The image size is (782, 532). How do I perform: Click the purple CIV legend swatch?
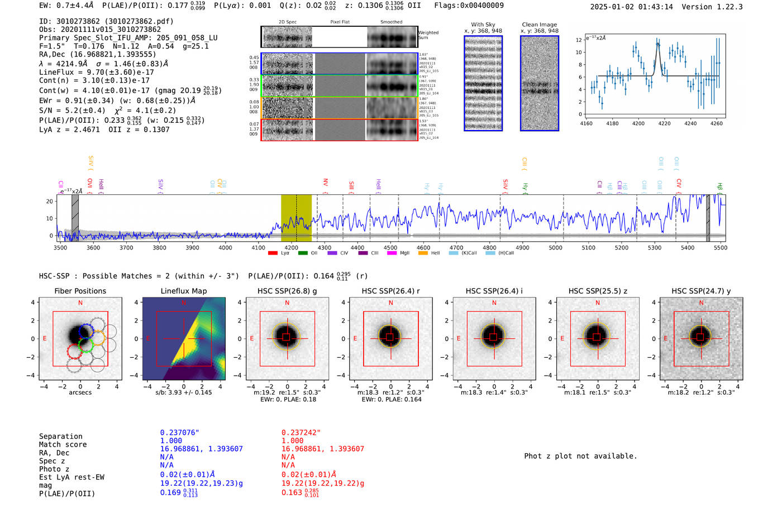[x=332, y=253]
